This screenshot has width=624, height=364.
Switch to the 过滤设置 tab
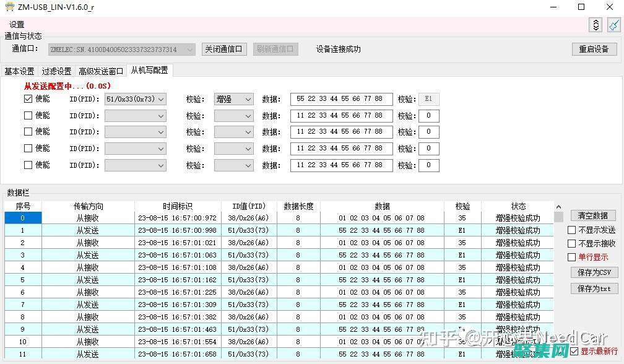click(56, 71)
